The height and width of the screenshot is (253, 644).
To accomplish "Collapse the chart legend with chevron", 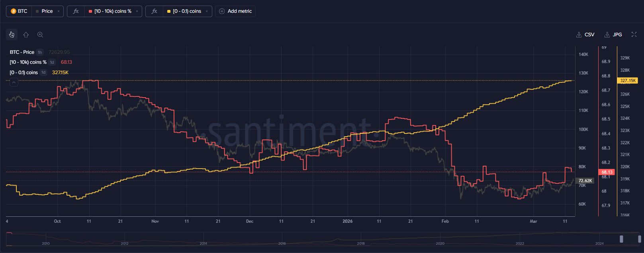I will (x=14, y=82).
